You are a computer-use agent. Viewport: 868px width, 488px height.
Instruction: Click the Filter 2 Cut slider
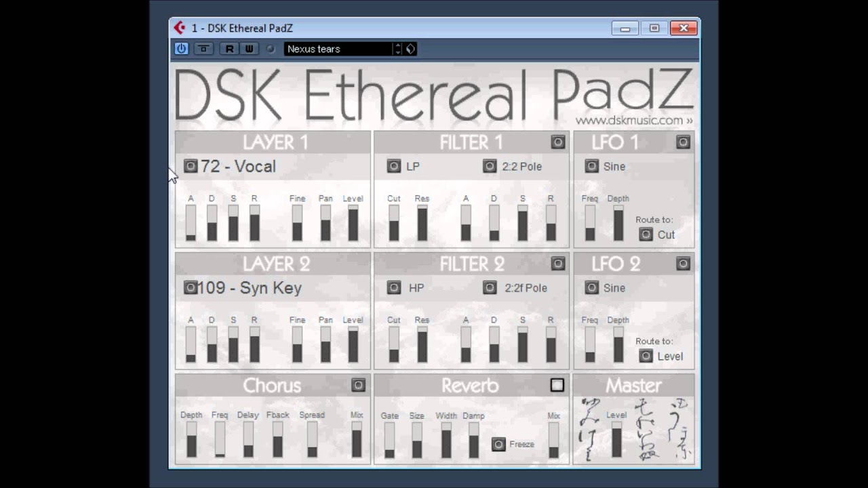[x=394, y=344]
